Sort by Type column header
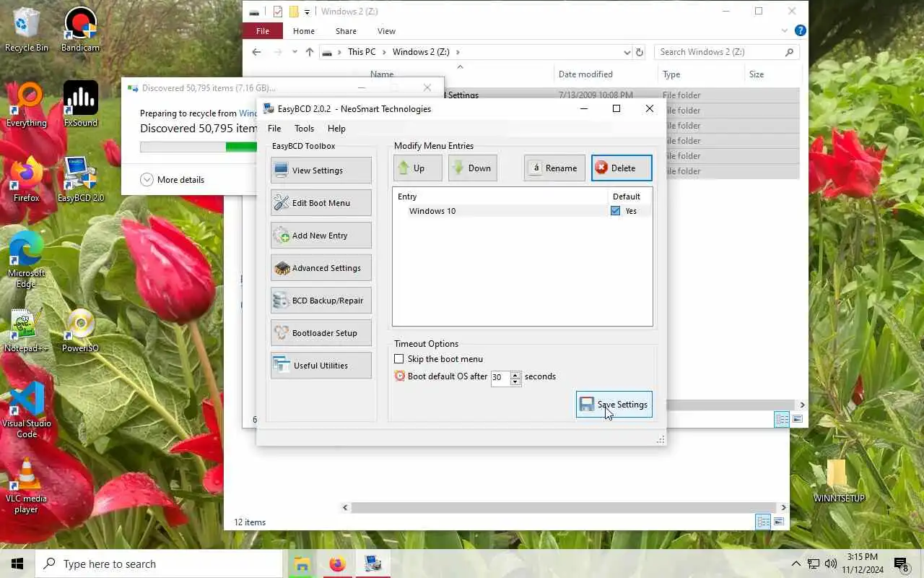Viewport: 924px width, 578px height. click(671, 74)
